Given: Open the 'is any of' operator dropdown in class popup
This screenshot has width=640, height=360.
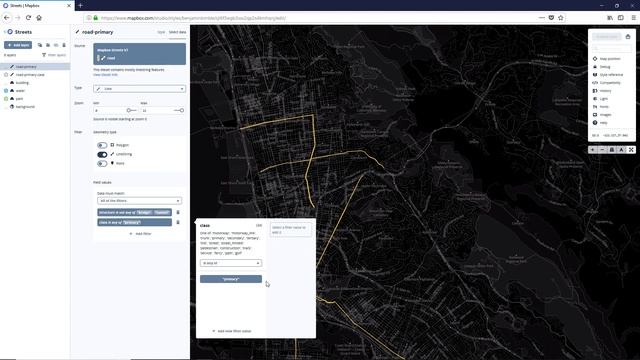Looking at the screenshot, I should 231,263.
